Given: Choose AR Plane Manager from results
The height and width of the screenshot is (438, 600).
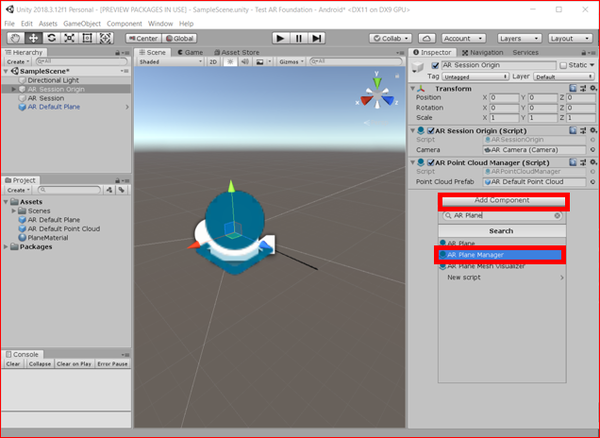Looking at the screenshot, I should point(500,255).
